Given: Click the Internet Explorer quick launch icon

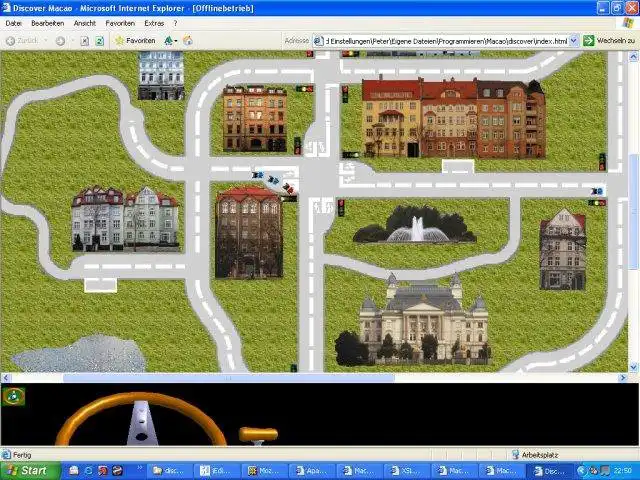Looking at the screenshot, I should point(89,471).
